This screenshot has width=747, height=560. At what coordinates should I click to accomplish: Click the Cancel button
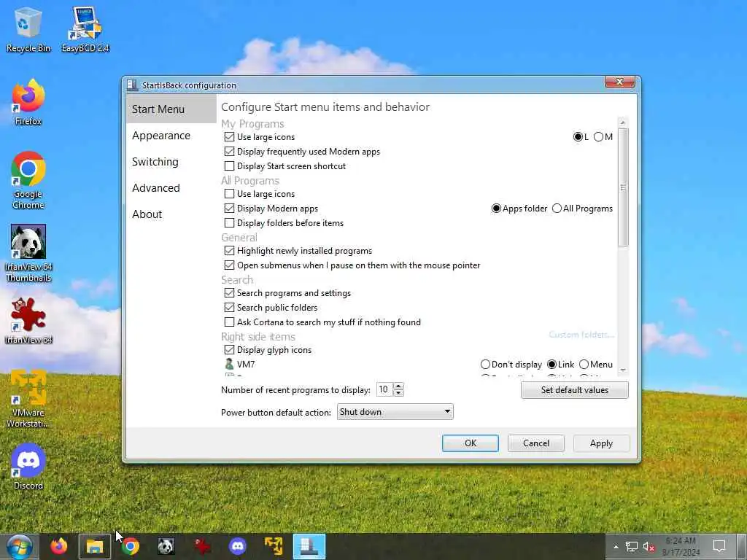536,443
